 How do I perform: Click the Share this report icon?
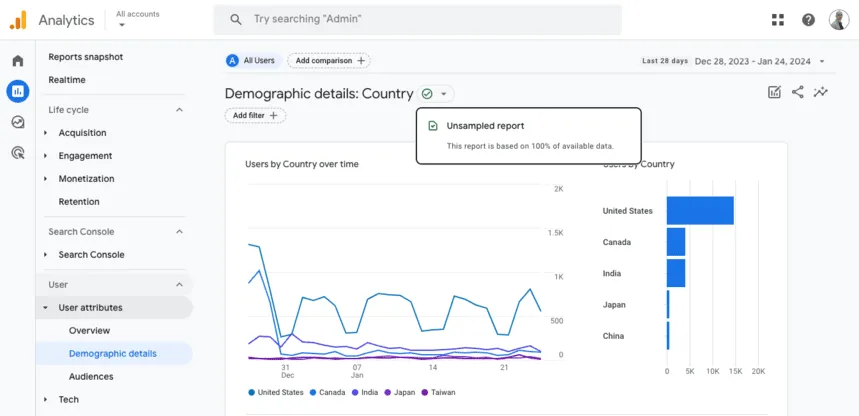pos(797,92)
